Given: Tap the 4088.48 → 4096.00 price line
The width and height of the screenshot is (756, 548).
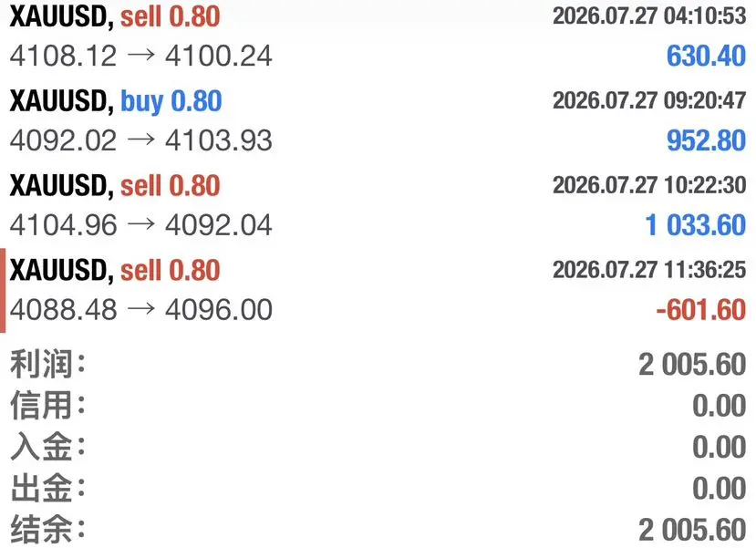Looking at the screenshot, I should tap(141, 309).
